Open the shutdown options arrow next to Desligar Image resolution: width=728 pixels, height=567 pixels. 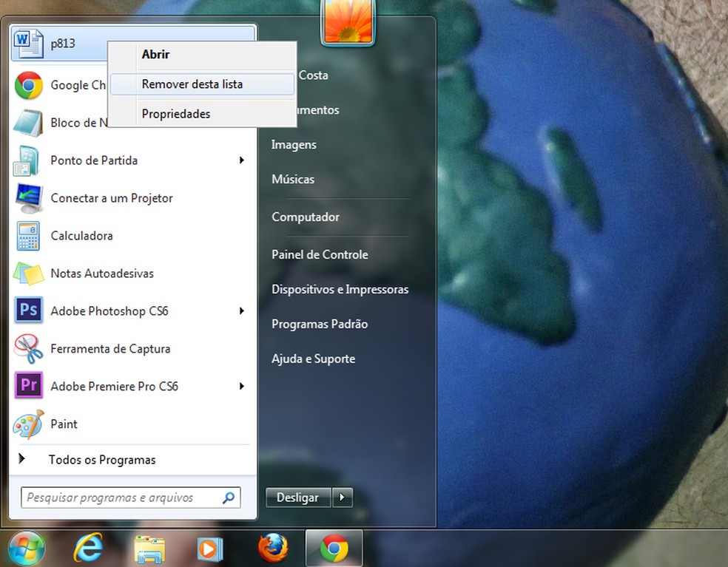pyautogui.click(x=343, y=498)
